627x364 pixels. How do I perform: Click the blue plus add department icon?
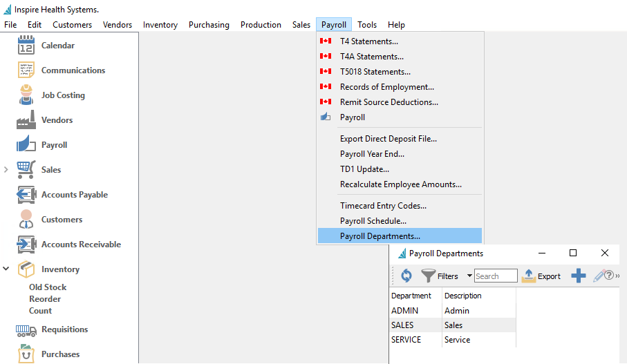coord(579,276)
